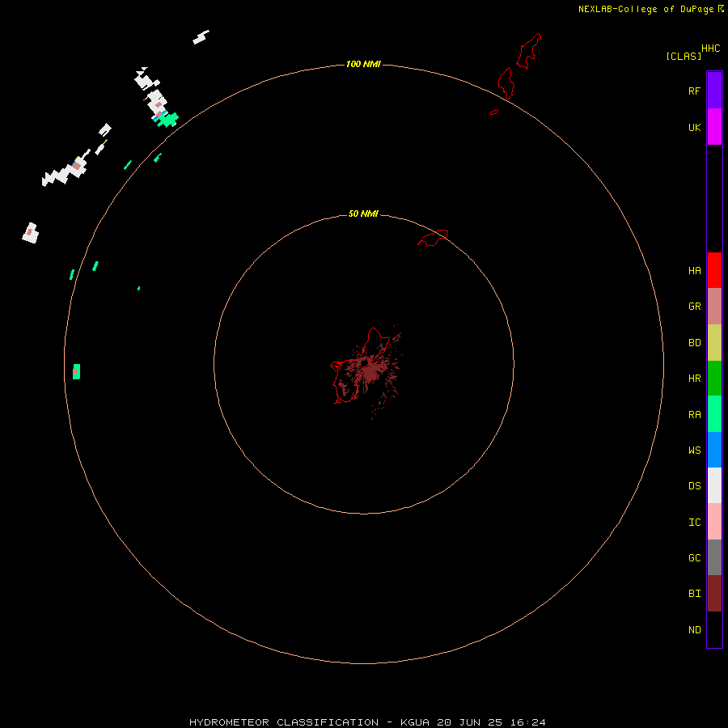Click the HHC product label
Viewport: 728px width, 728px height.
(x=710, y=49)
